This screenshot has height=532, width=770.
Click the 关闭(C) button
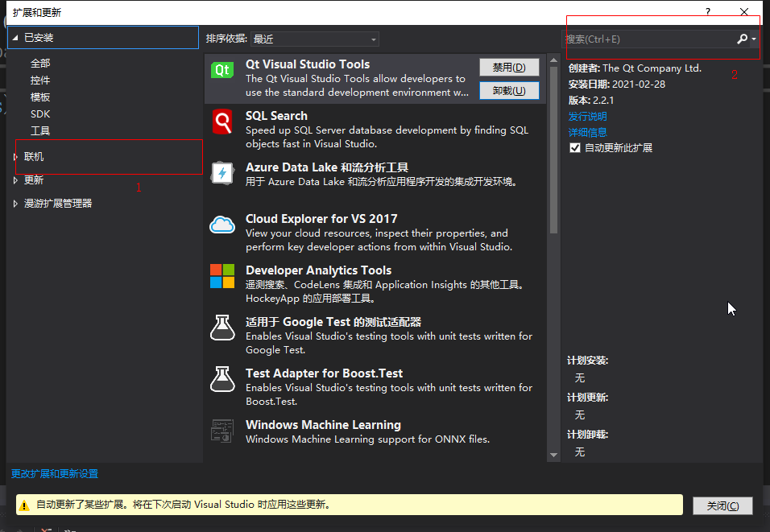[722, 505]
